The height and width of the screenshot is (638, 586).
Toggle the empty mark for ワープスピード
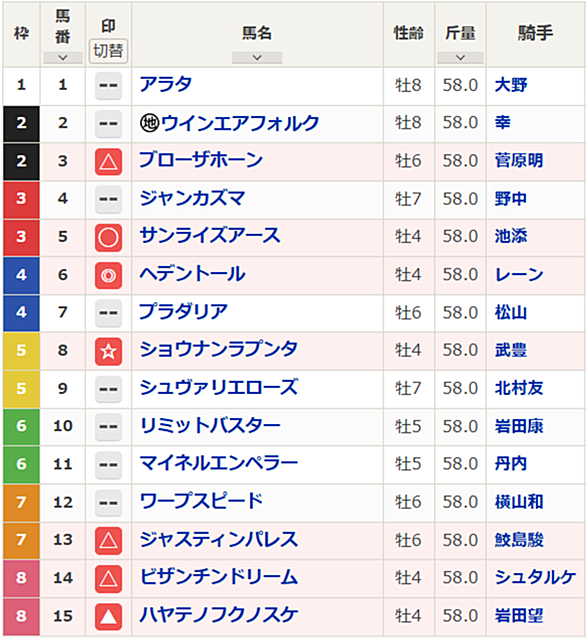[x=108, y=503]
